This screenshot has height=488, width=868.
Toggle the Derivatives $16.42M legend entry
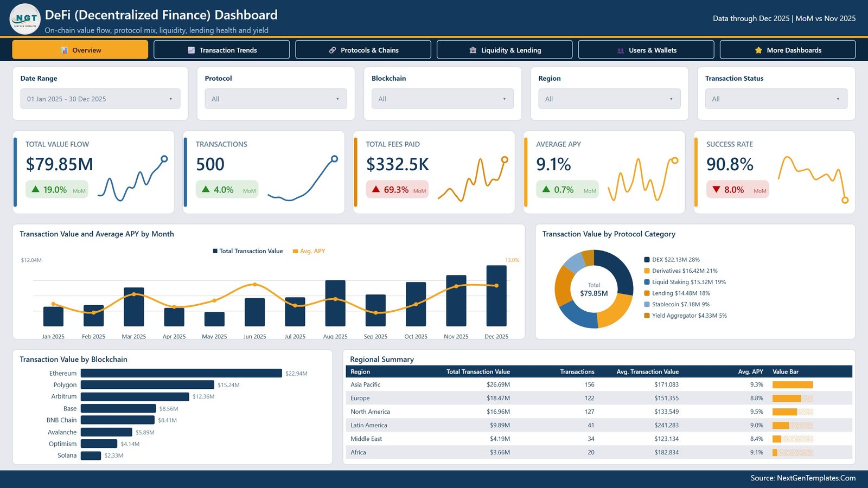681,271
